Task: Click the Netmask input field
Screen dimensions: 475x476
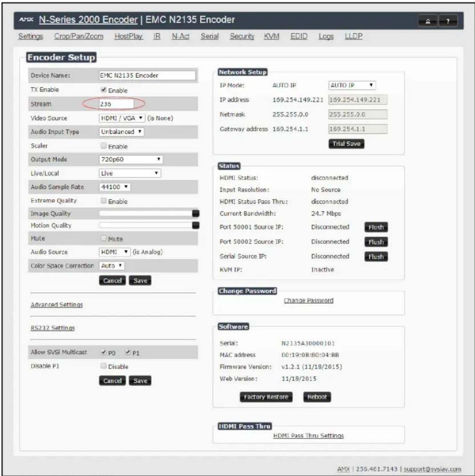Action: coord(358,115)
